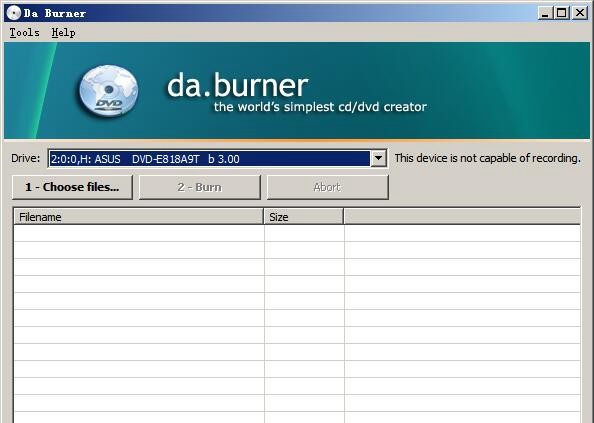The image size is (594, 423).
Task: Click the 'Drive:' label
Action: coord(26,158)
